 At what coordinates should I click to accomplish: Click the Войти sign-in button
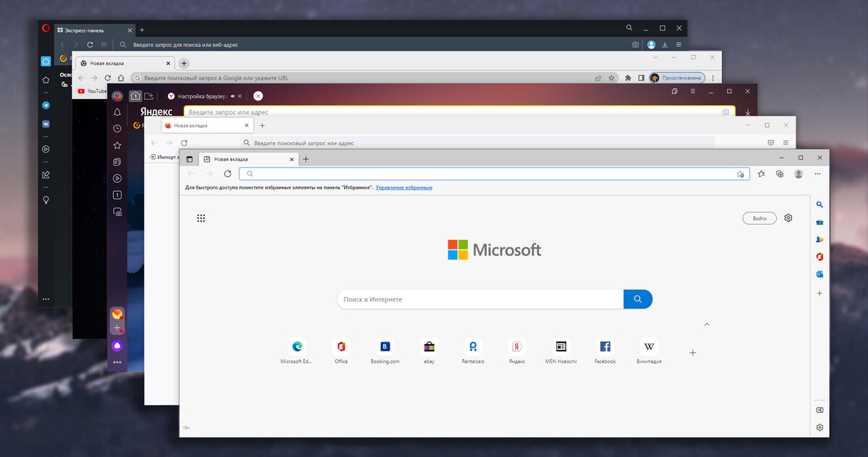759,218
